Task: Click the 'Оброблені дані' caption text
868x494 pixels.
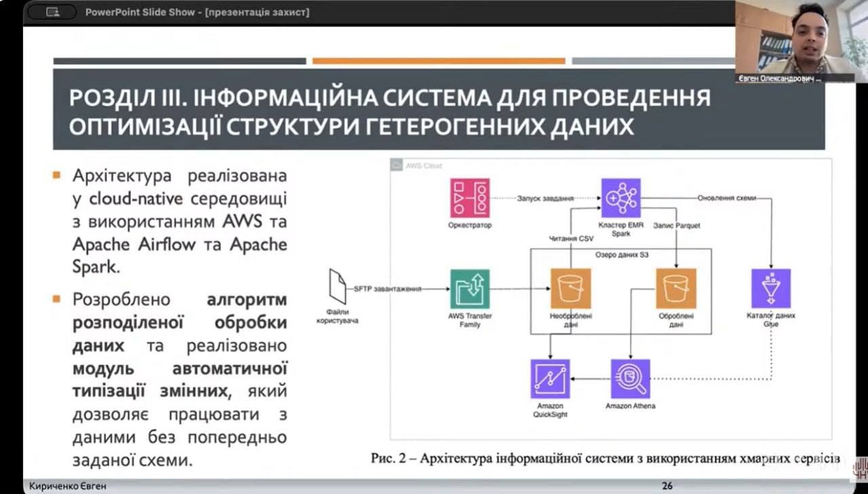Action: (x=676, y=320)
